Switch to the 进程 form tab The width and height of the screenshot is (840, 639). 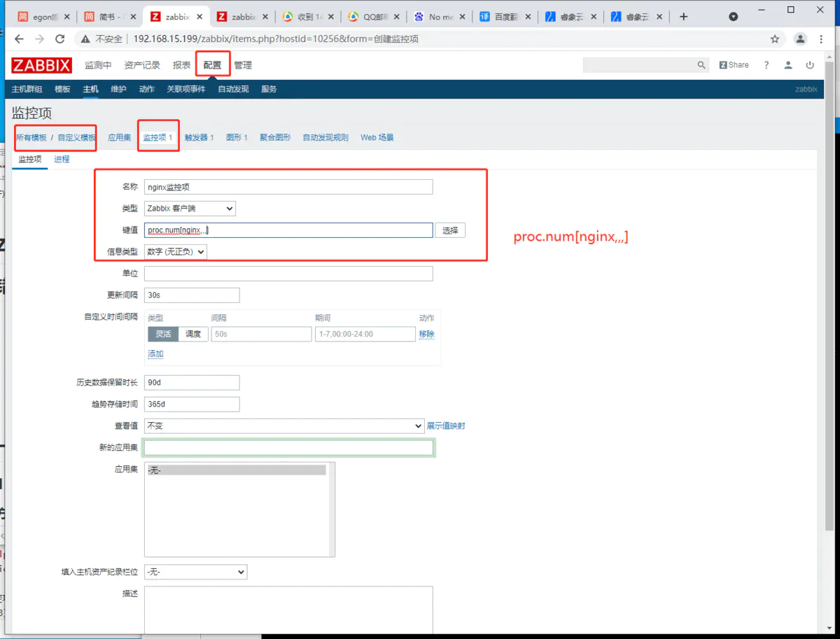62,160
